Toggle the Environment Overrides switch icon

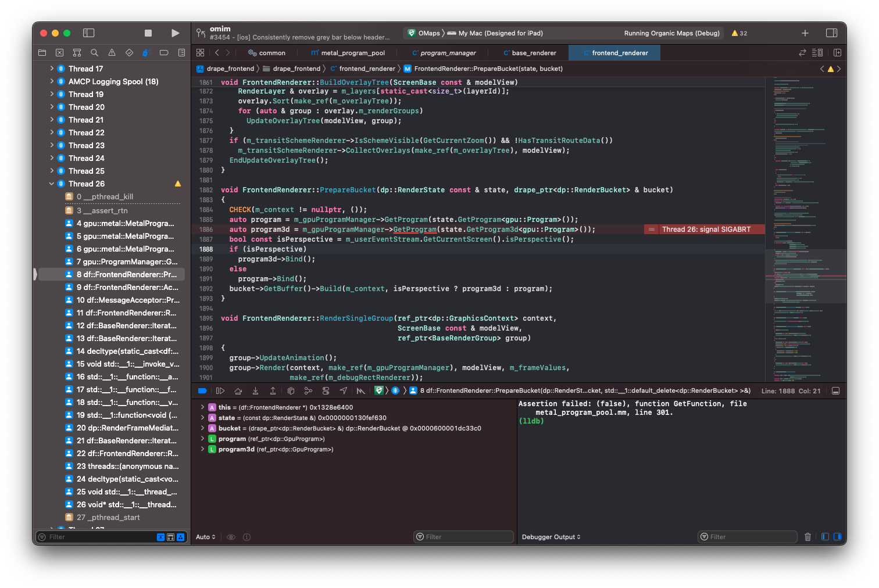click(x=326, y=390)
